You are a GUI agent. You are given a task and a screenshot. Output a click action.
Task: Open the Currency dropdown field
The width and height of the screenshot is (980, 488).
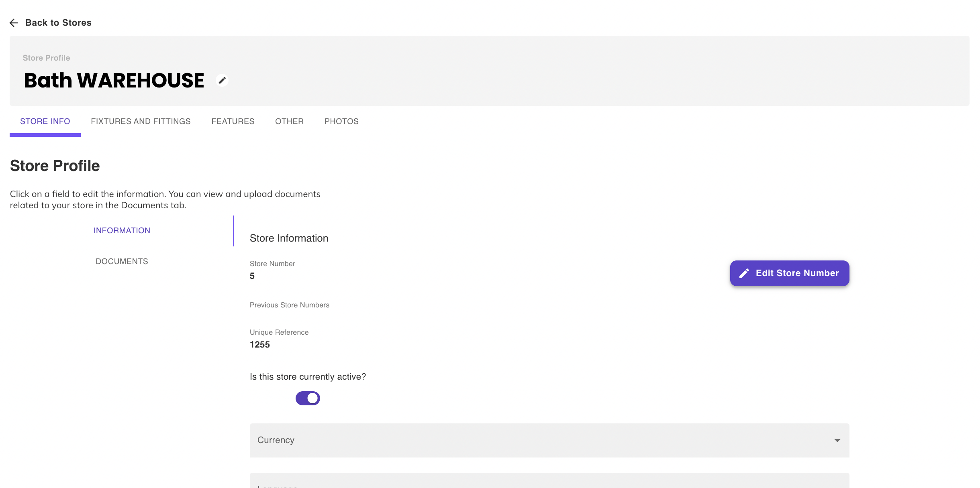pos(549,440)
